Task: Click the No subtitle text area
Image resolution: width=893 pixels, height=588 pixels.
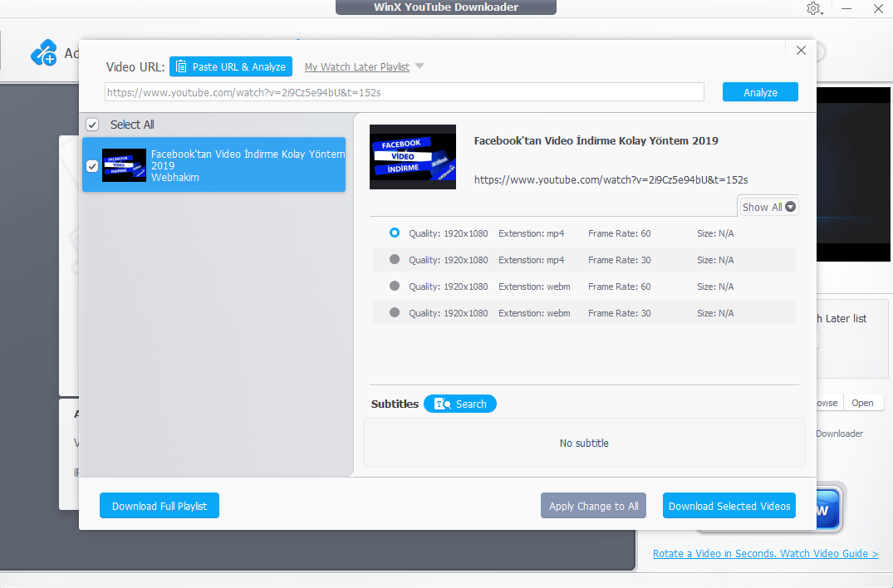Action: pyautogui.click(x=584, y=443)
